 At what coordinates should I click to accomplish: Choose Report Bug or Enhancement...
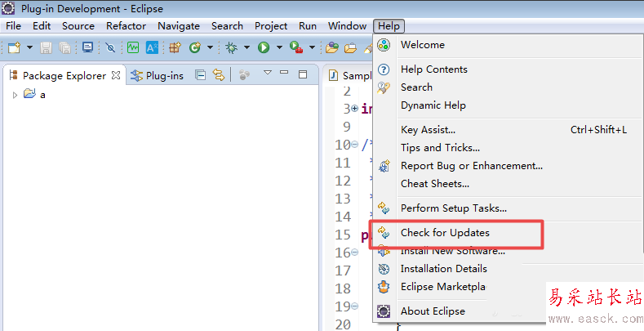[x=508, y=166]
